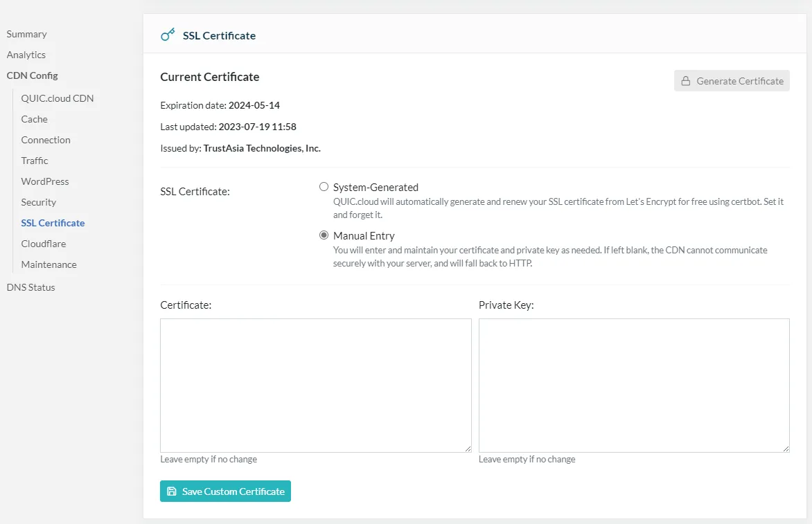Click the floppy disk save icon
The width and height of the screenshot is (812, 524).
172,491
